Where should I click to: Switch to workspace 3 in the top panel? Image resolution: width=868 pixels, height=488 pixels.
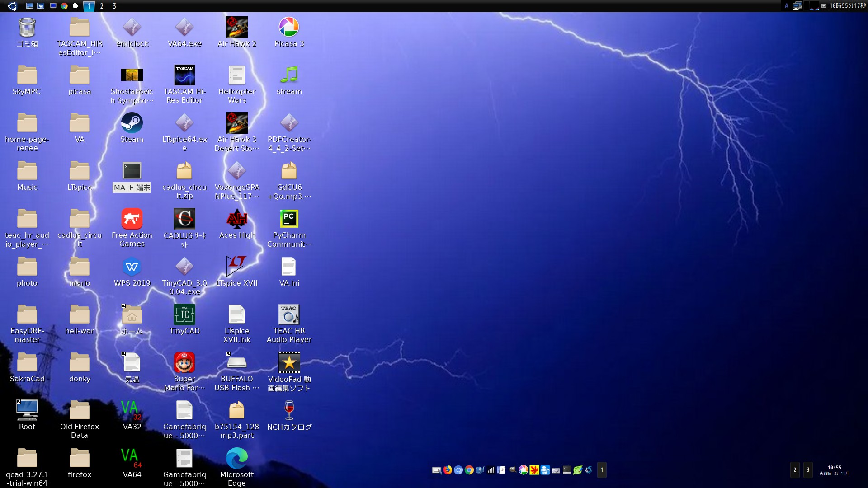114,6
